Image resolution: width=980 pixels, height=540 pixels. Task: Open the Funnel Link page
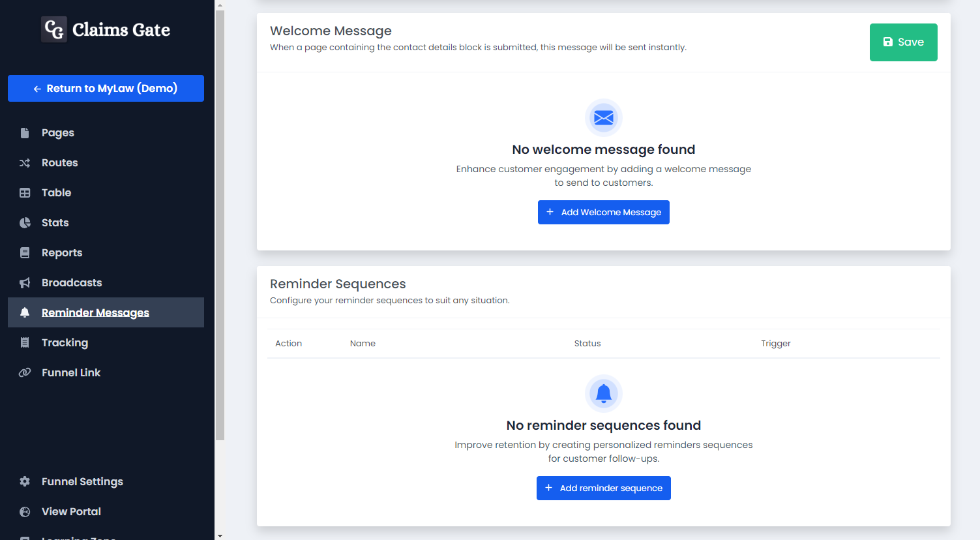click(106, 372)
